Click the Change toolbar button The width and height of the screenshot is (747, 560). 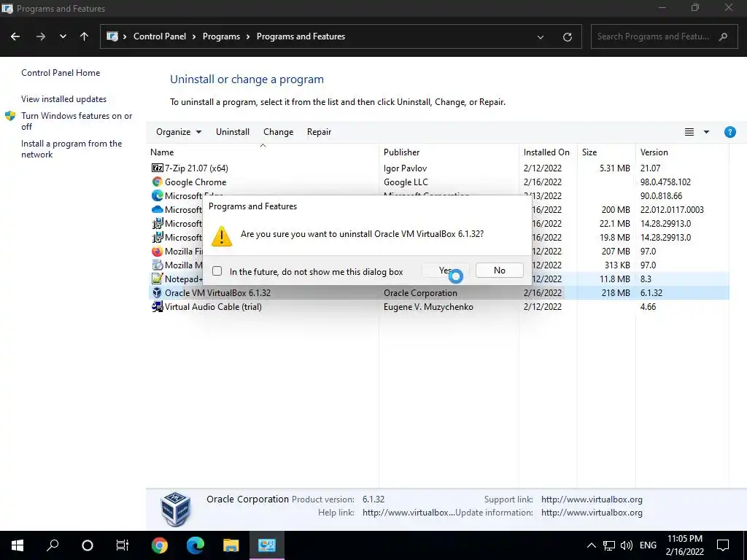coord(278,132)
